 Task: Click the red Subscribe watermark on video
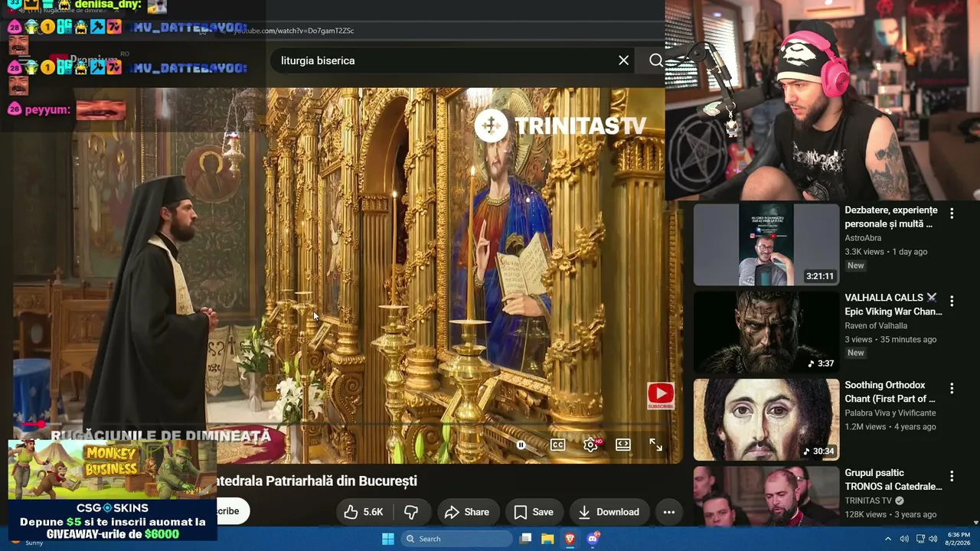coord(661,396)
